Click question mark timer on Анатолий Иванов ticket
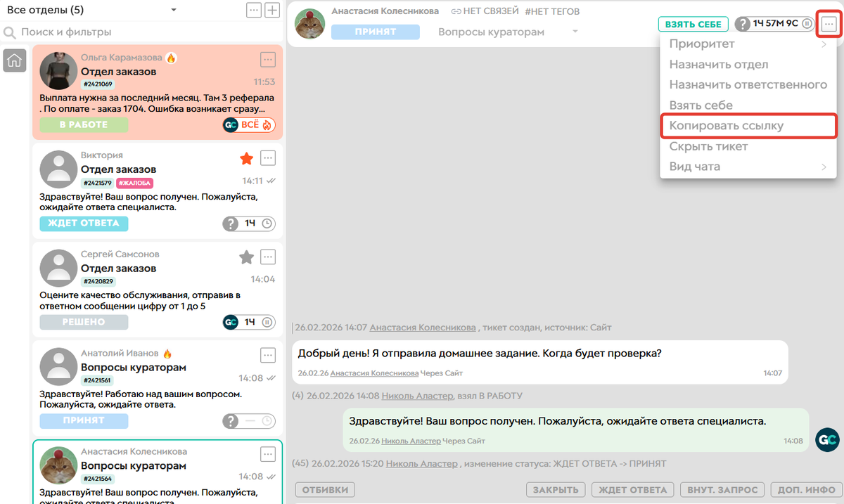 [x=231, y=421]
